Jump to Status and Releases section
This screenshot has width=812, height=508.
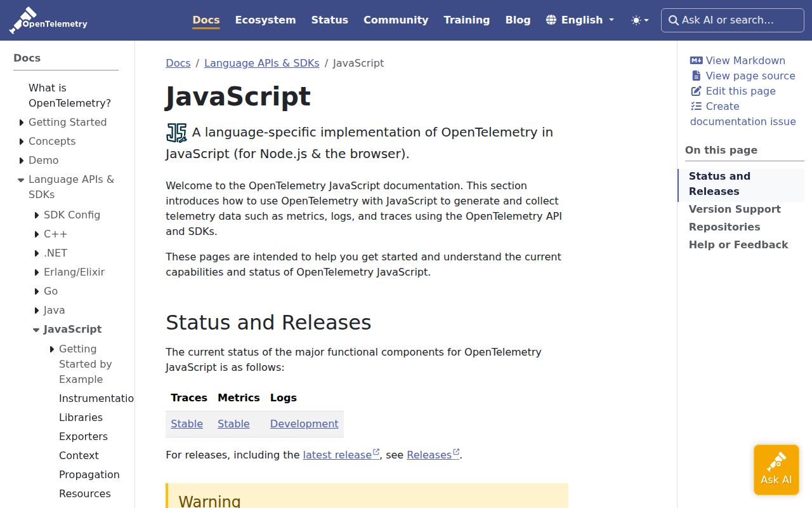pos(741,184)
